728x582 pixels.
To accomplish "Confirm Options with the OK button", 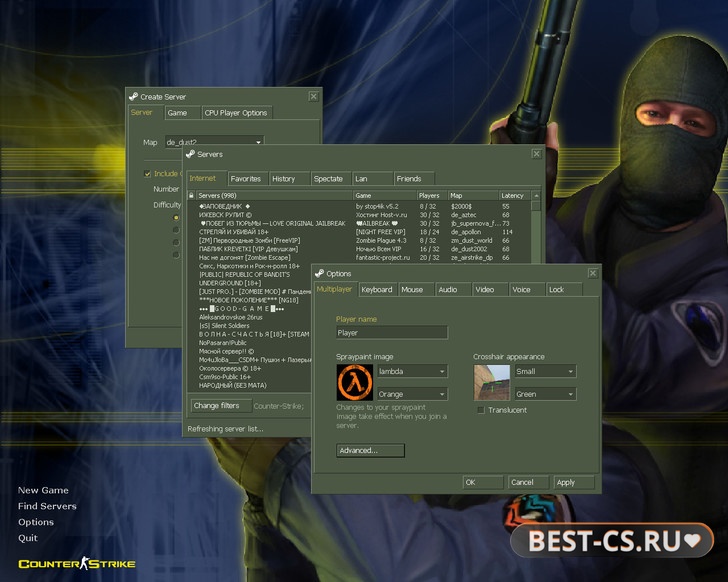I will tap(483, 482).
